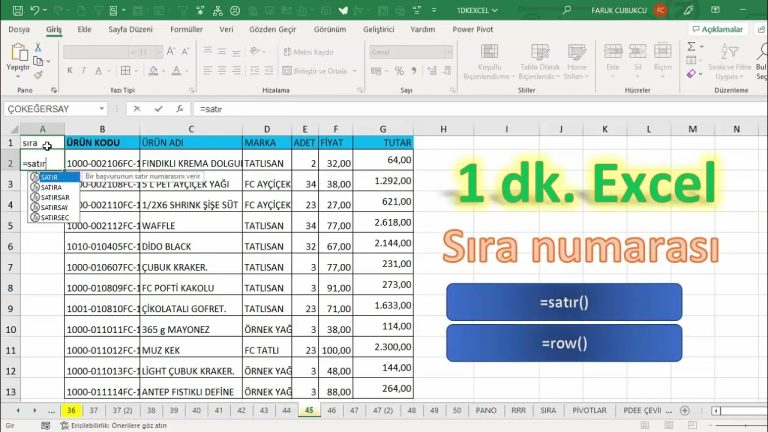The image size is (768, 432).
Task: Undo the last action
Action: 34,10
